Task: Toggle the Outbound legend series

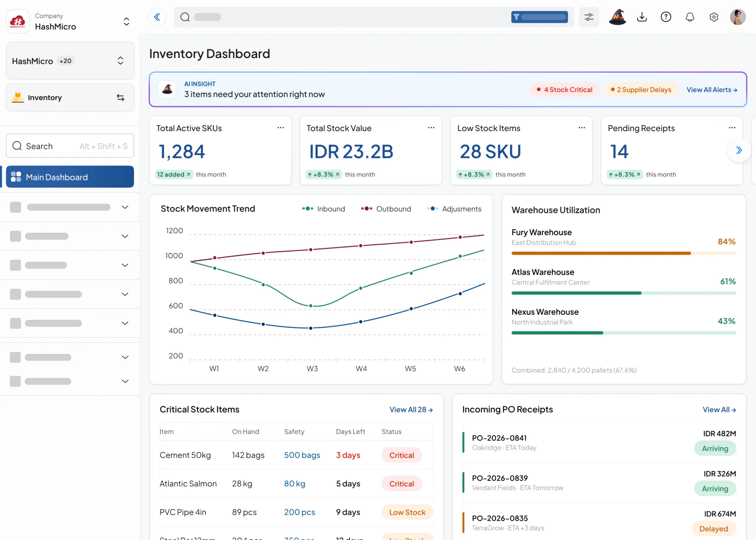Action: point(386,209)
